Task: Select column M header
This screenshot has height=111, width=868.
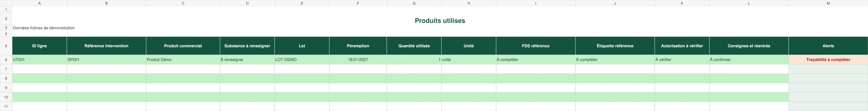Action: pos(828,3)
